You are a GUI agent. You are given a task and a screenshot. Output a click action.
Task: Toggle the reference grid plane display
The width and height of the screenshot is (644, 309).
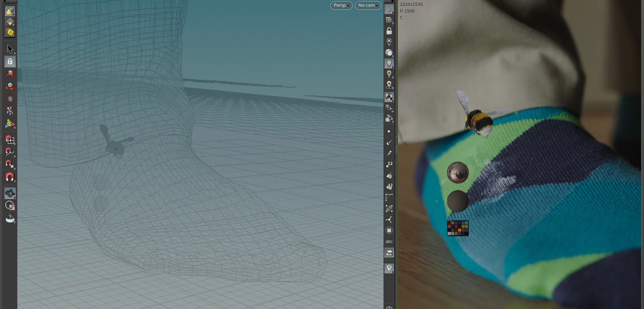coord(389,10)
